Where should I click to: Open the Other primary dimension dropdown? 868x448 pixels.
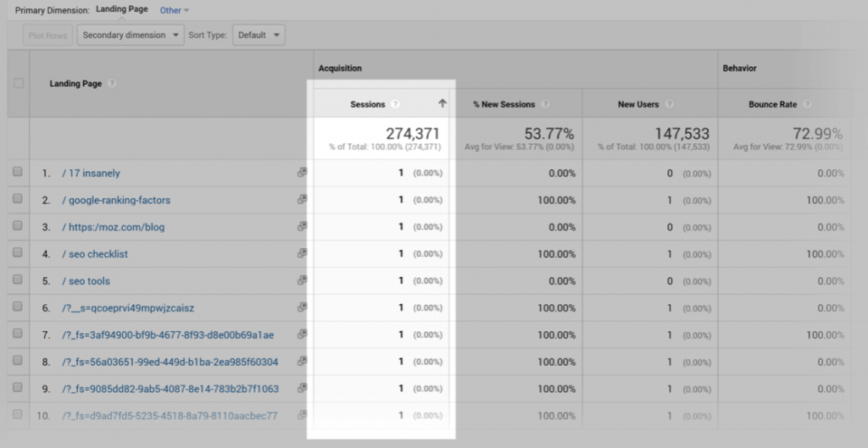175,10
